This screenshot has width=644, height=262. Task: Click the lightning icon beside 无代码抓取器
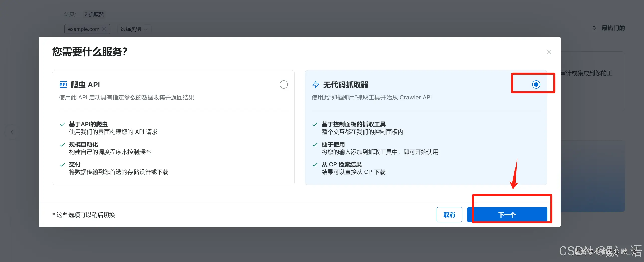pos(316,85)
